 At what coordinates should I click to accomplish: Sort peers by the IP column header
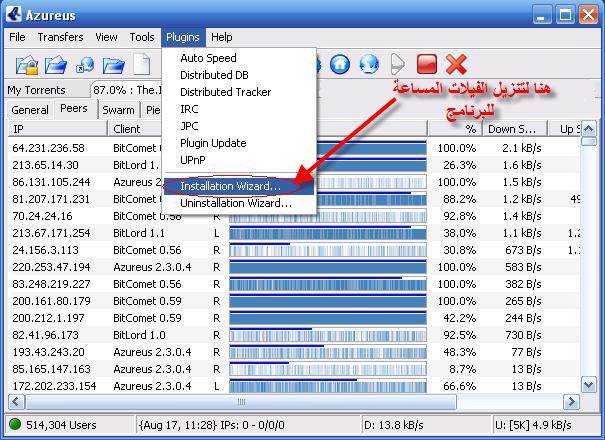pos(57,129)
